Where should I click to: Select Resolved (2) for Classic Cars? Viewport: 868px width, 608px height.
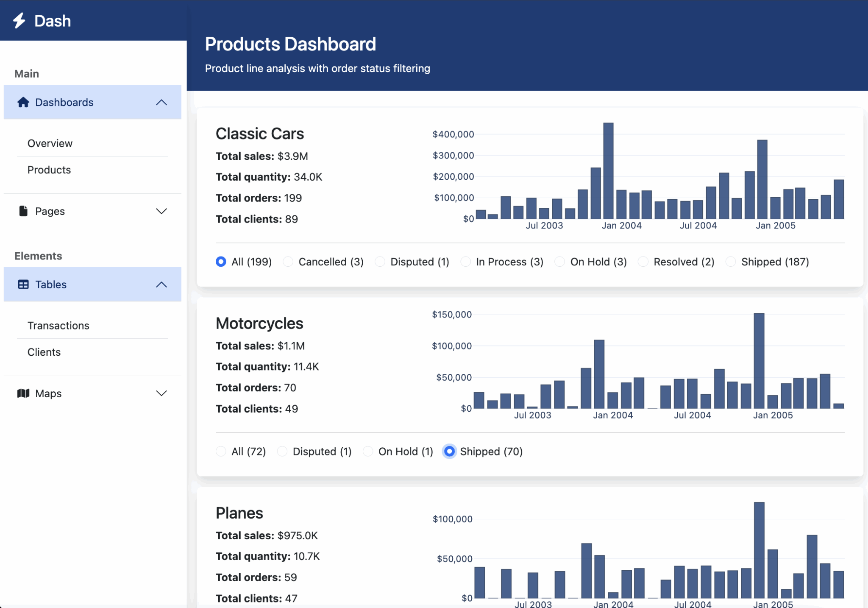tap(644, 262)
